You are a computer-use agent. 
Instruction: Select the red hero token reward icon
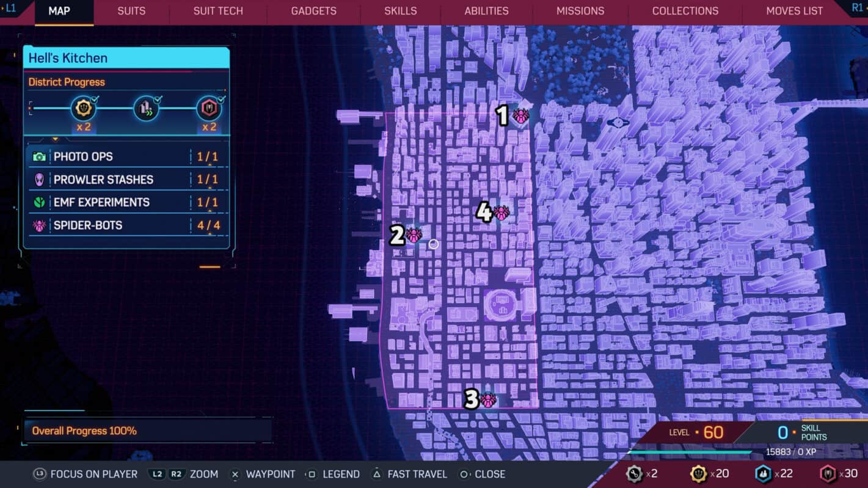pyautogui.click(x=209, y=109)
